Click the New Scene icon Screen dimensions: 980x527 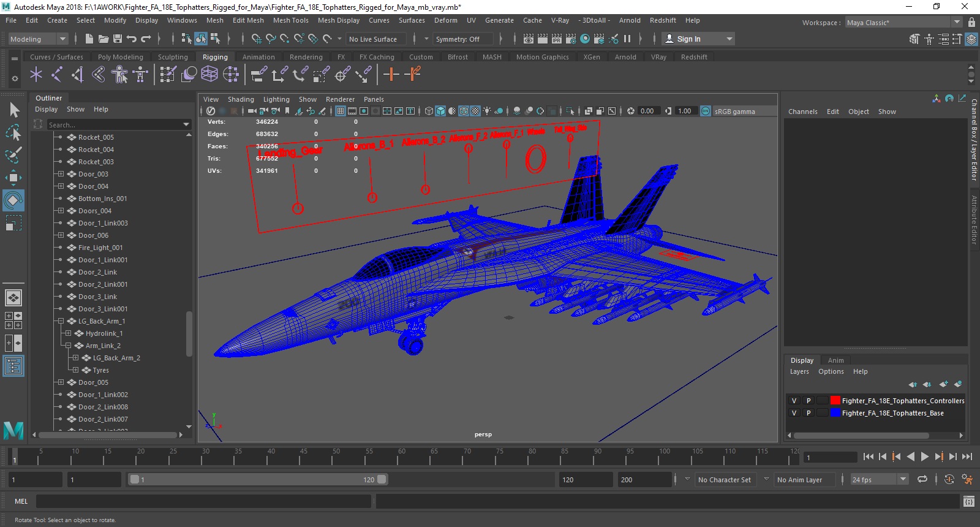(x=89, y=39)
